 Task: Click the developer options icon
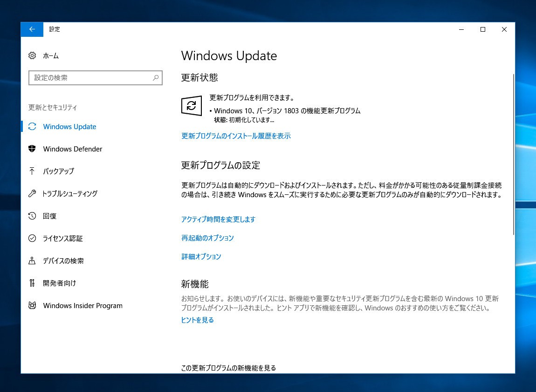coord(32,283)
